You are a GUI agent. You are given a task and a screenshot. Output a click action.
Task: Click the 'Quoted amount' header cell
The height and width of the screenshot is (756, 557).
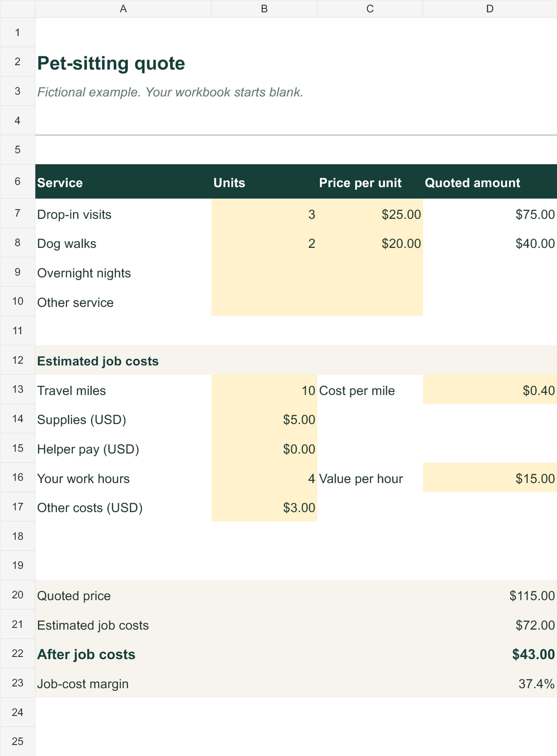coord(490,182)
